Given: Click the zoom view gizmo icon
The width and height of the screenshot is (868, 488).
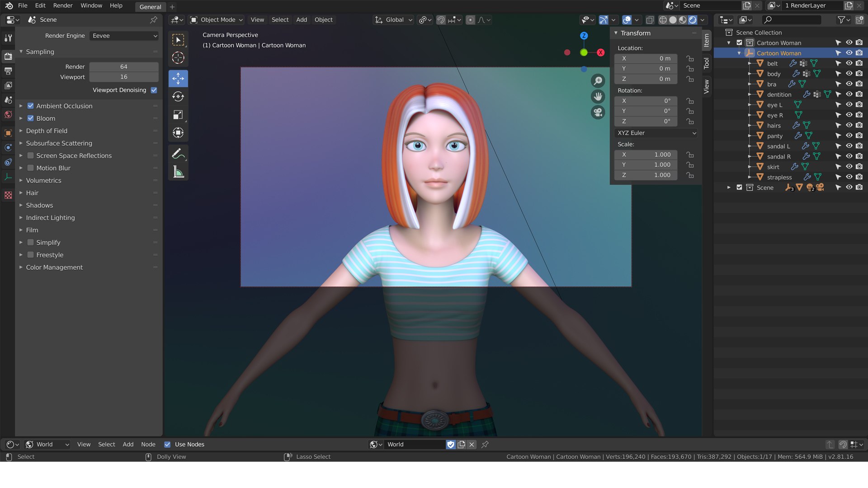Looking at the screenshot, I should click(598, 81).
